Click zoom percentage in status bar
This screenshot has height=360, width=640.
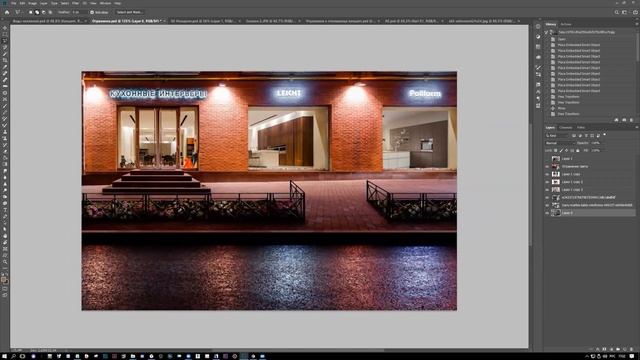[x=17, y=350]
